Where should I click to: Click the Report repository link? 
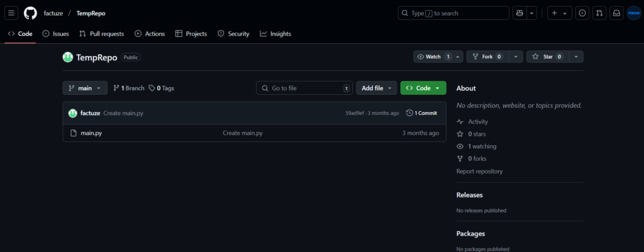pos(479,171)
